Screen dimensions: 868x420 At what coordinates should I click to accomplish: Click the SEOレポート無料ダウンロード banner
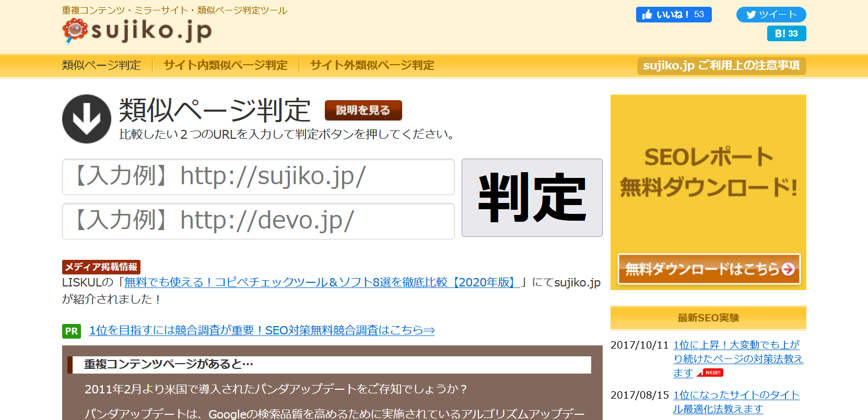[x=708, y=192]
